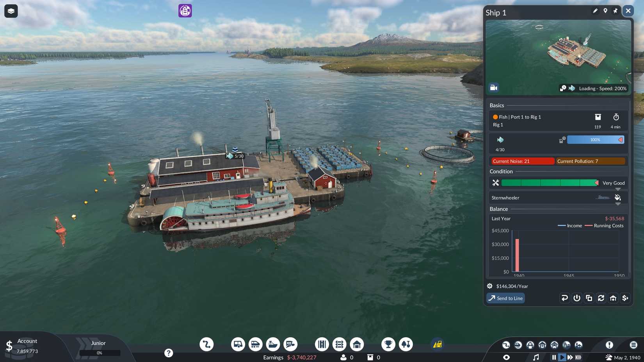The height and width of the screenshot is (362, 644).
Task: Open the stations and depots build menu
Action: point(357,344)
